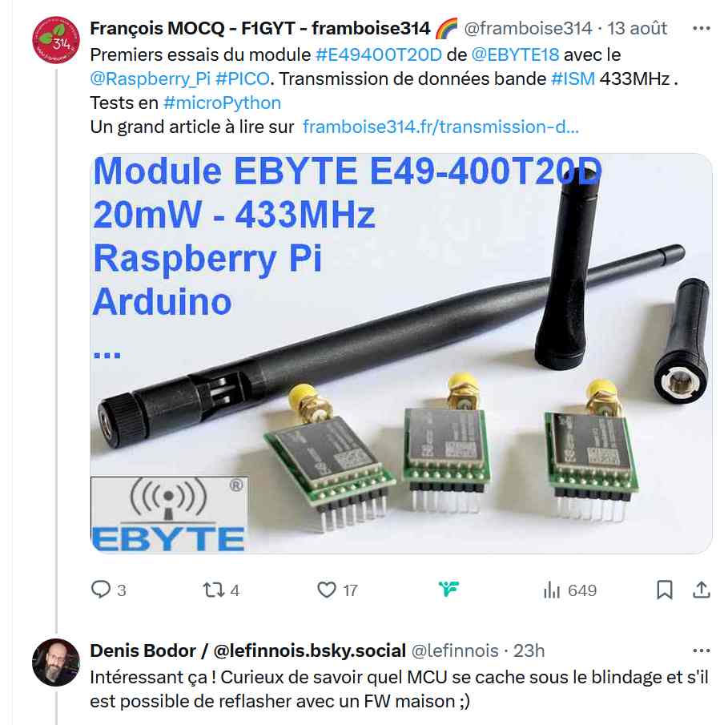This screenshot has height=725, width=728.
Task: Open more options on Denis Bodor reply
Action: pyautogui.click(x=701, y=650)
